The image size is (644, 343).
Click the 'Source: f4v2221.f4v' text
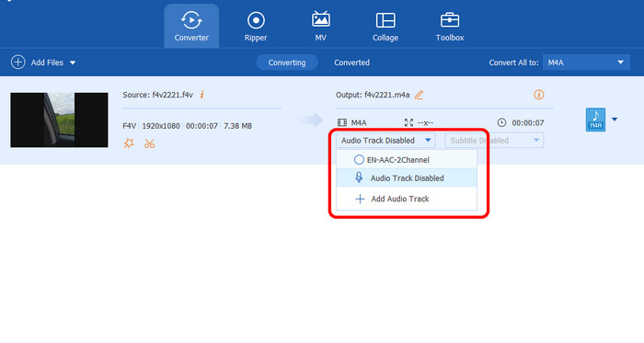point(157,95)
